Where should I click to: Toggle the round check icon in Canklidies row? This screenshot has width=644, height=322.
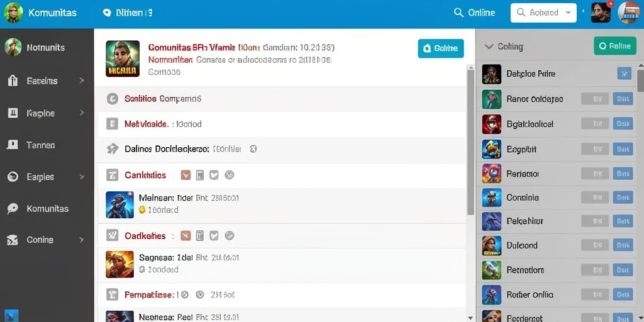230,175
